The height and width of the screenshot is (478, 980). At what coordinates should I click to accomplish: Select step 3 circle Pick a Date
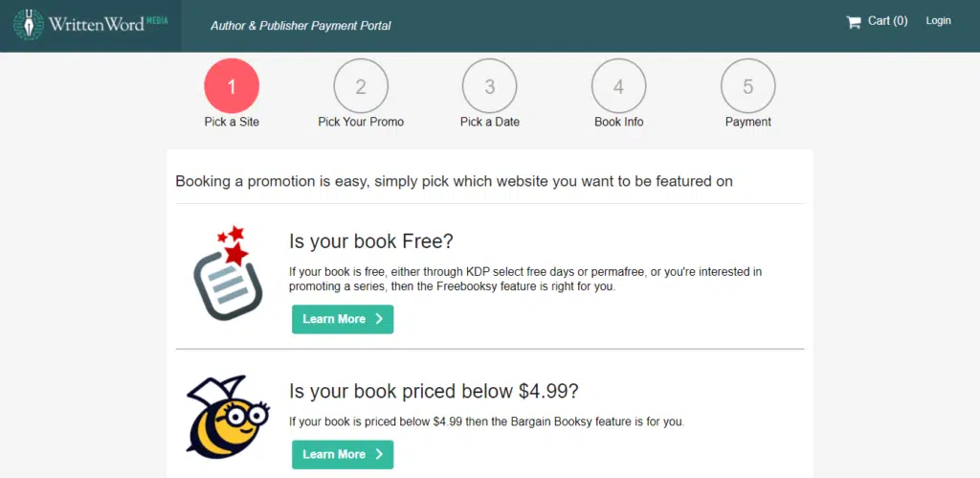pos(490,86)
